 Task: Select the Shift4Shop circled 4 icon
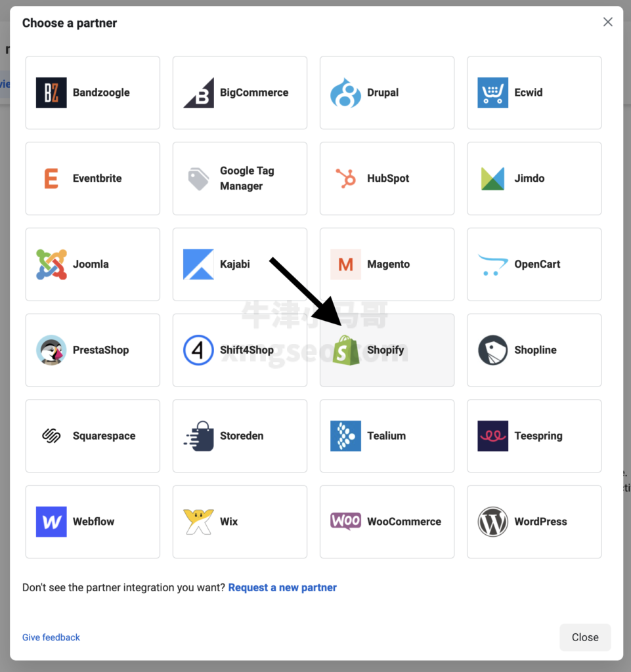pos(198,350)
